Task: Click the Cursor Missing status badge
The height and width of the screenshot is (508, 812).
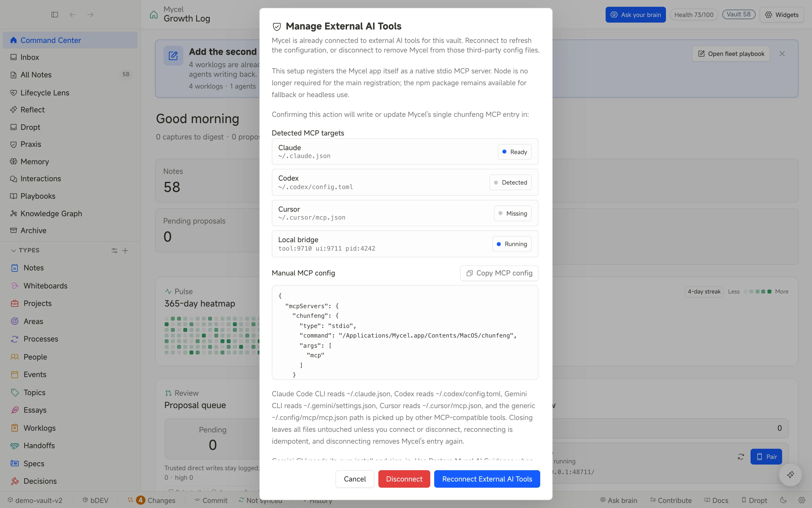Action: [513, 213]
